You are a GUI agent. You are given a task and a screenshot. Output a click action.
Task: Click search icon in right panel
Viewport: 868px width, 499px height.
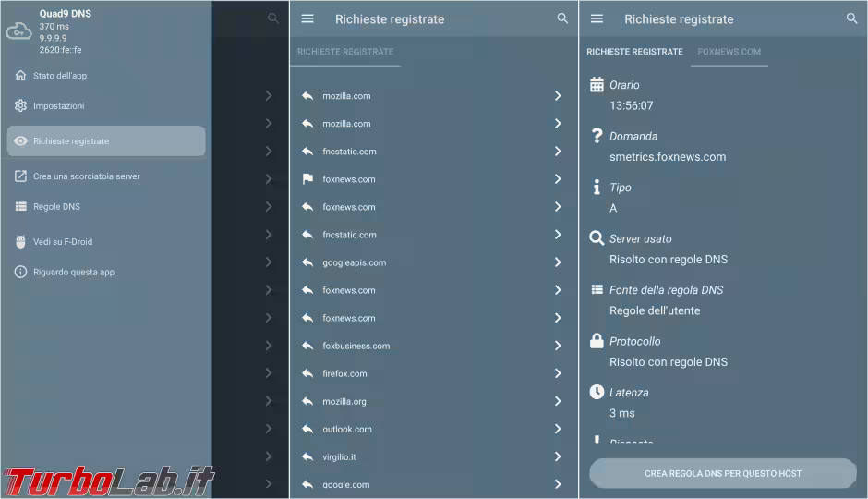click(851, 18)
